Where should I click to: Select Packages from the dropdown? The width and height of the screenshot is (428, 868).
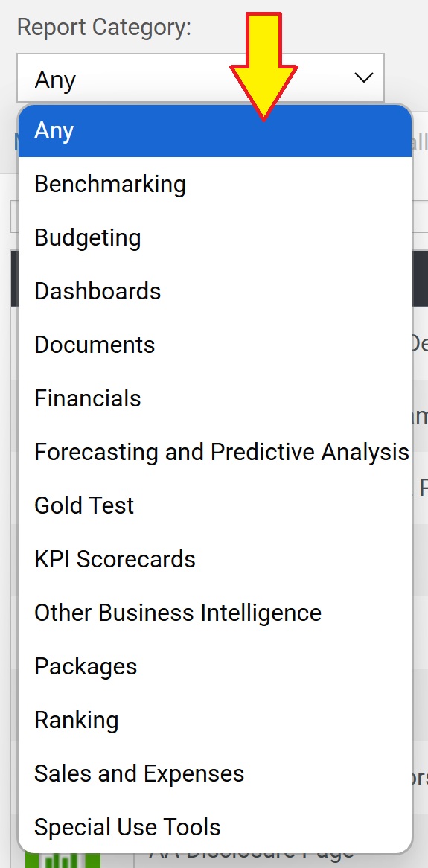[x=215, y=667]
